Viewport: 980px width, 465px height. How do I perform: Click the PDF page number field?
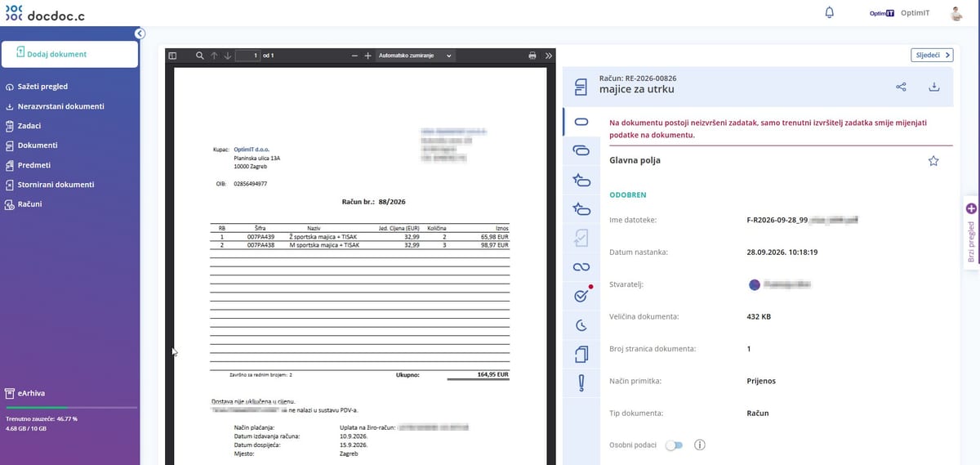[x=247, y=56]
